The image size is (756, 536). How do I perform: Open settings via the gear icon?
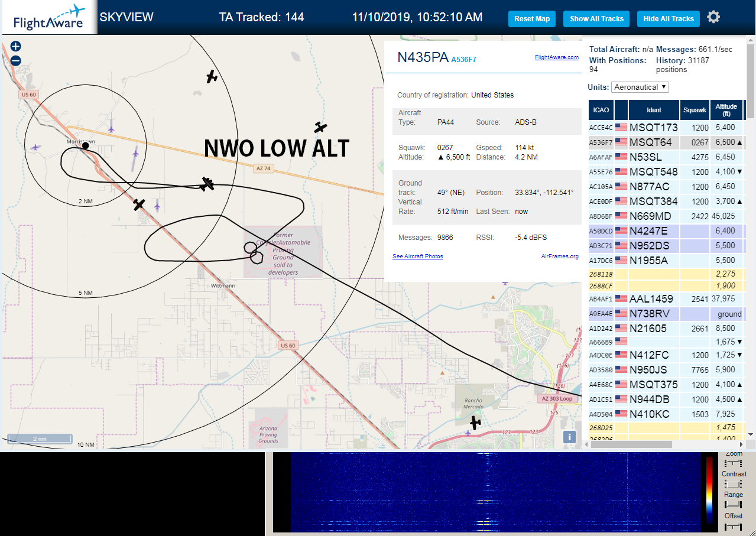point(713,17)
